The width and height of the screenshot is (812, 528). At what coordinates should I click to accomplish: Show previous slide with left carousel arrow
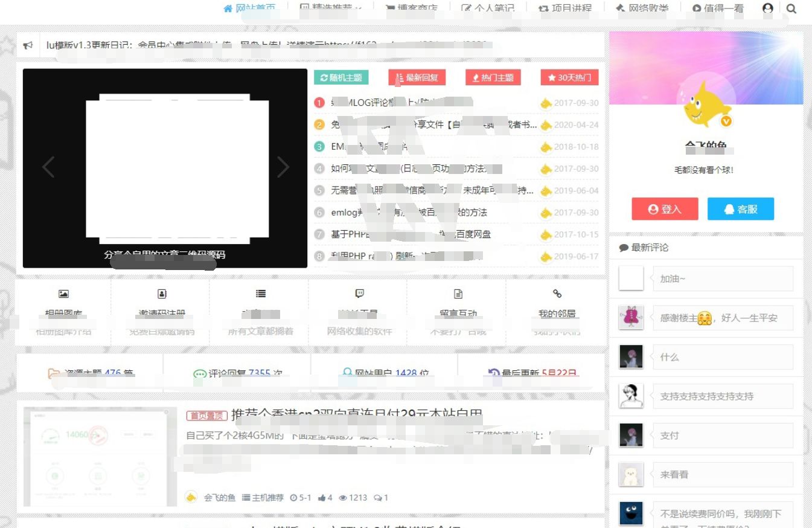point(48,167)
